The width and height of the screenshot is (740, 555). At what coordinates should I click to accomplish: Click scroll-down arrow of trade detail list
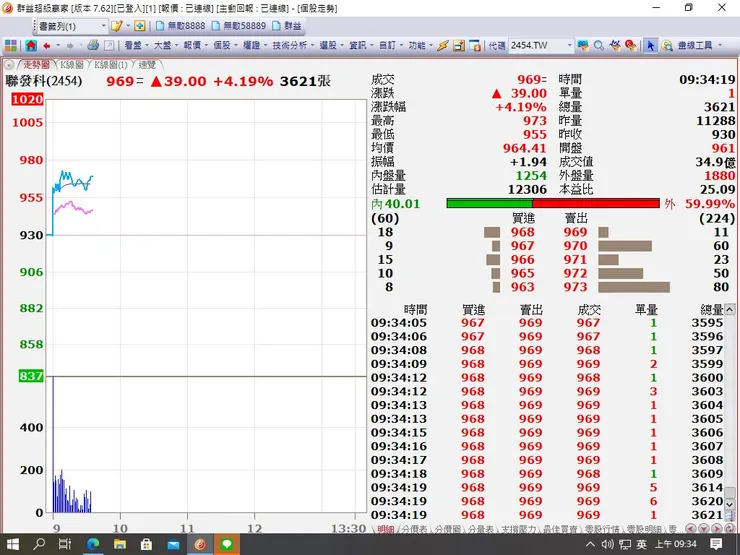pos(730,505)
